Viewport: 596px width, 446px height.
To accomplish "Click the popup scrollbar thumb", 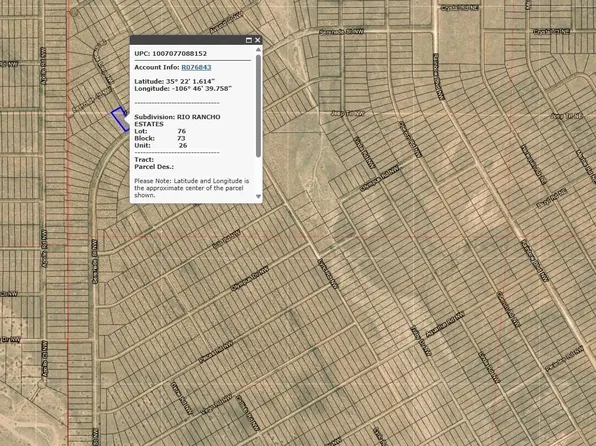I will tap(258, 106).
